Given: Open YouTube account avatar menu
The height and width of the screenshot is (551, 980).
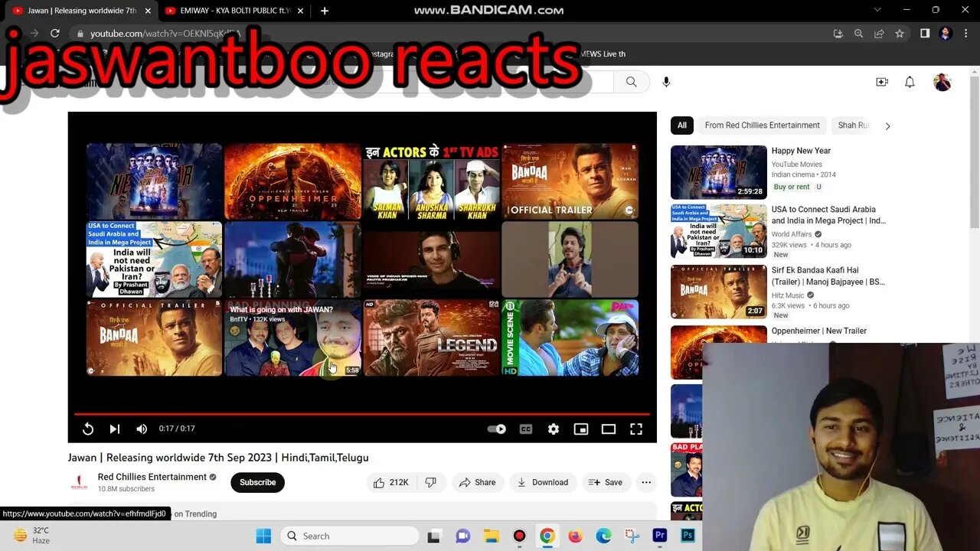Looking at the screenshot, I should [x=942, y=82].
